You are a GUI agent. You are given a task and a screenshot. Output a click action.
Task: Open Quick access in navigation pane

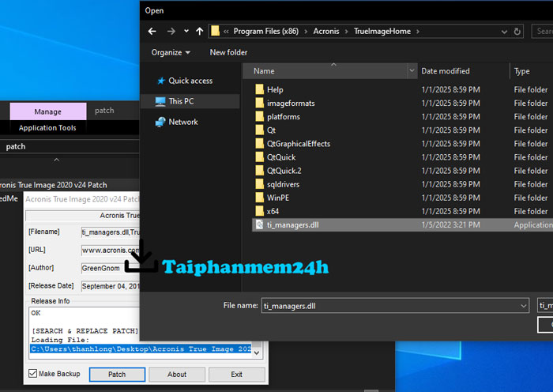point(190,81)
